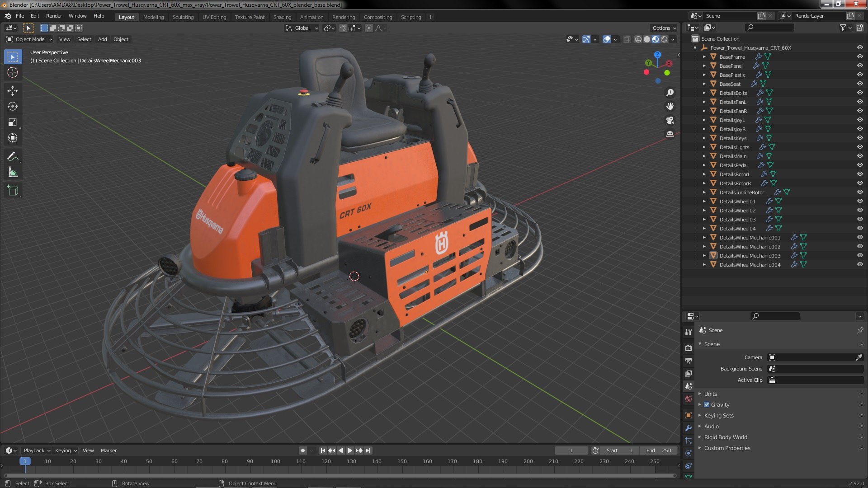This screenshot has width=868, height=488.
Task: Click the camera eyedropper icon
Action: click(859, 357)
